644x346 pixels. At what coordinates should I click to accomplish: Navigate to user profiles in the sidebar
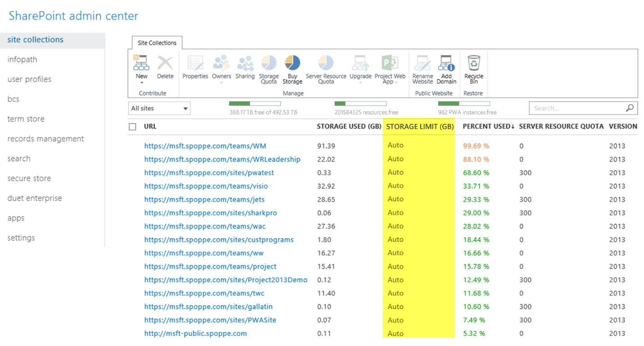(x=29, y=79)
